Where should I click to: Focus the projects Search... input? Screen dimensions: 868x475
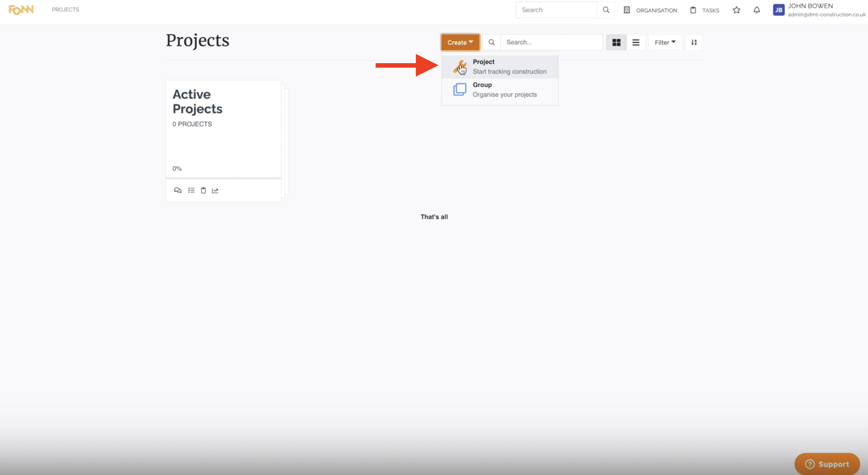pos(552,42)
